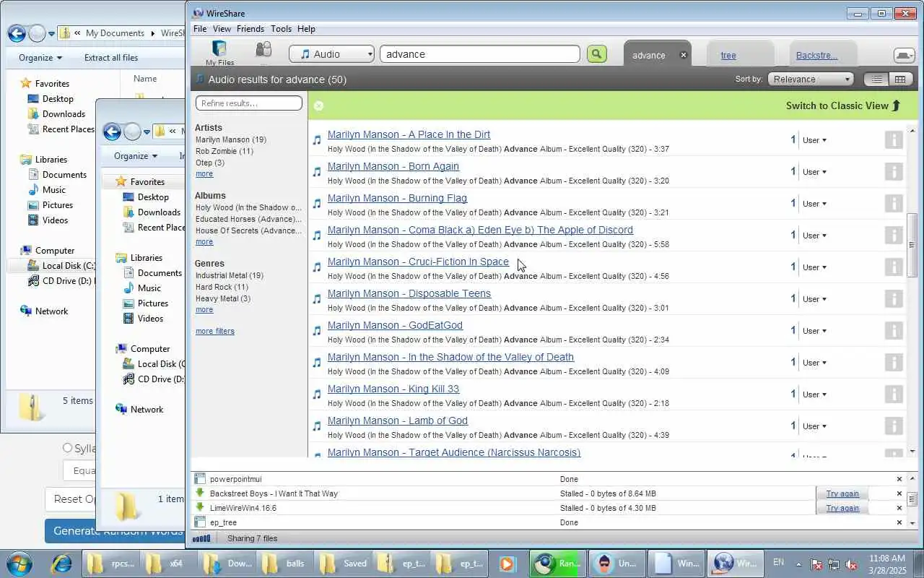Viewport: 924px width, 578px height.
Task: Run the green magnifier search button
Action: pyautogui.click(x=596, y=54)
